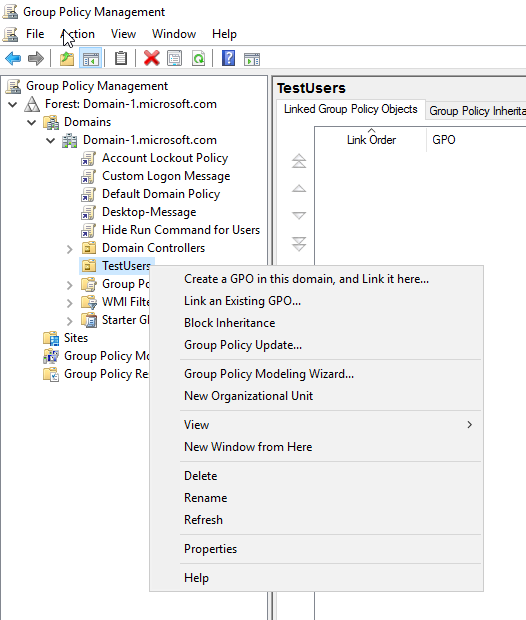Collapse the Forest: Domain-1.microsoft.com node
Image resolution: width=526 pixels, height=620 pixels.
coord(13,104)
